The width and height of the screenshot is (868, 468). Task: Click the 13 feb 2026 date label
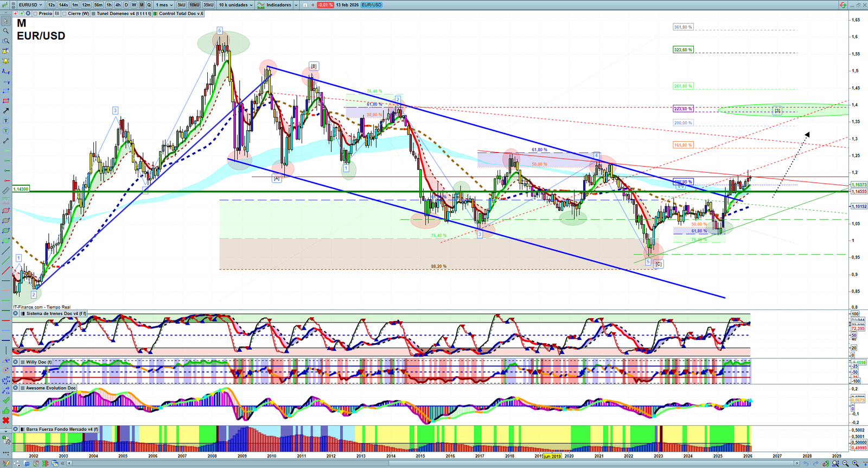click(x=347, y=5)
